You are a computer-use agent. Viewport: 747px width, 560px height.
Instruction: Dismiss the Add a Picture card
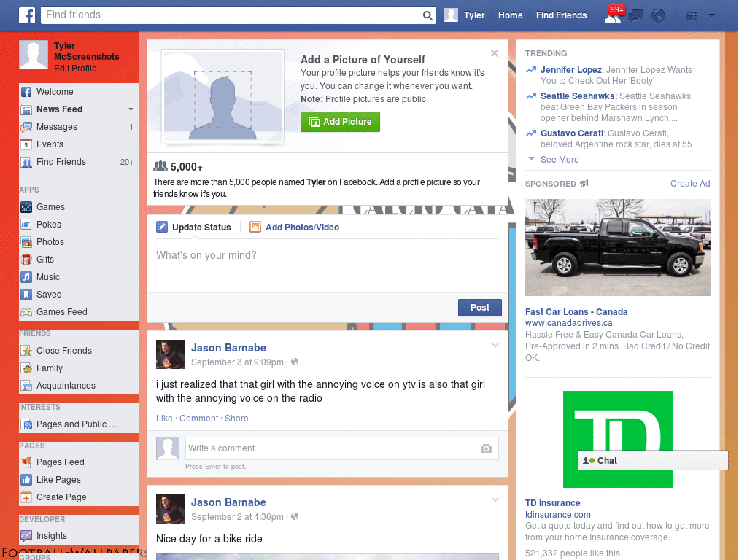coord(495,53)
